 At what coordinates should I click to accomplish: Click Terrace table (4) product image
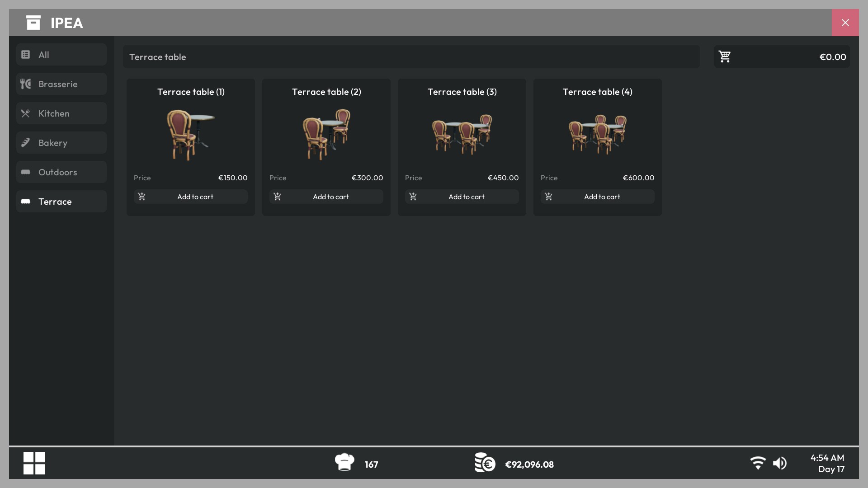[598, 135]
